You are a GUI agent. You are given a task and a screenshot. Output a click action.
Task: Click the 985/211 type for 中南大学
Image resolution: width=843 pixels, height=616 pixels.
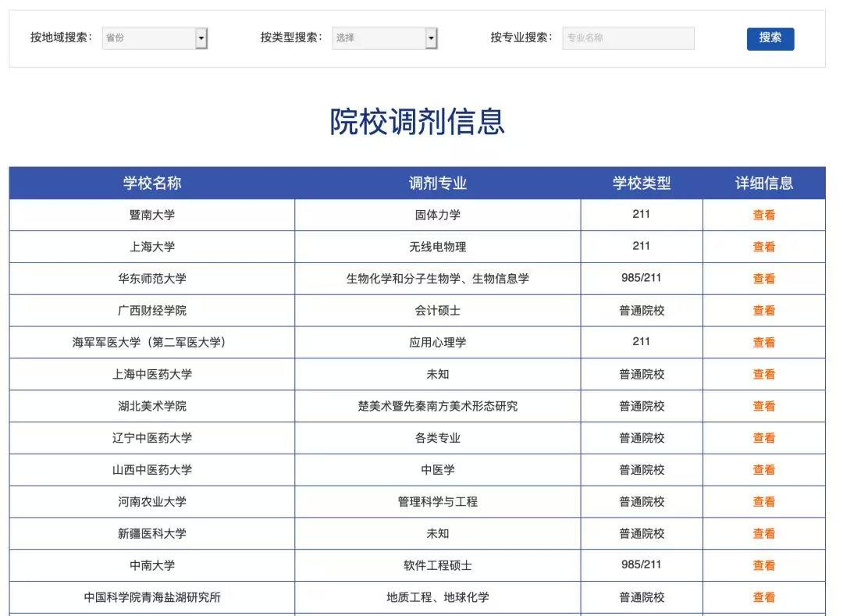point(642,565)
